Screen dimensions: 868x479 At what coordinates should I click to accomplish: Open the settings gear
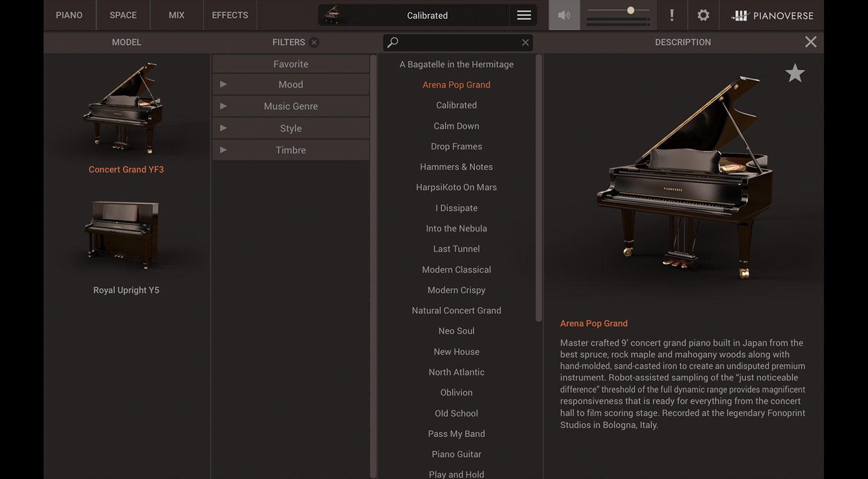coord(703,15)
